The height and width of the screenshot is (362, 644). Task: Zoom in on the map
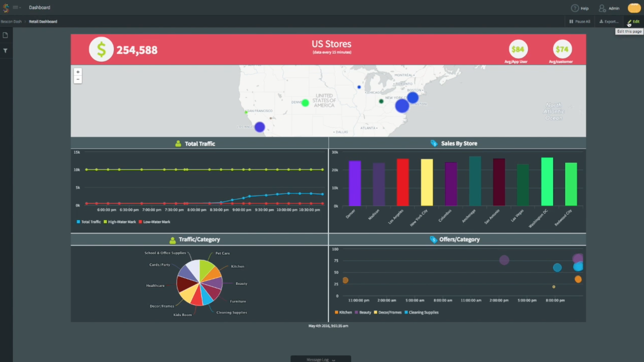click(78, 72)
